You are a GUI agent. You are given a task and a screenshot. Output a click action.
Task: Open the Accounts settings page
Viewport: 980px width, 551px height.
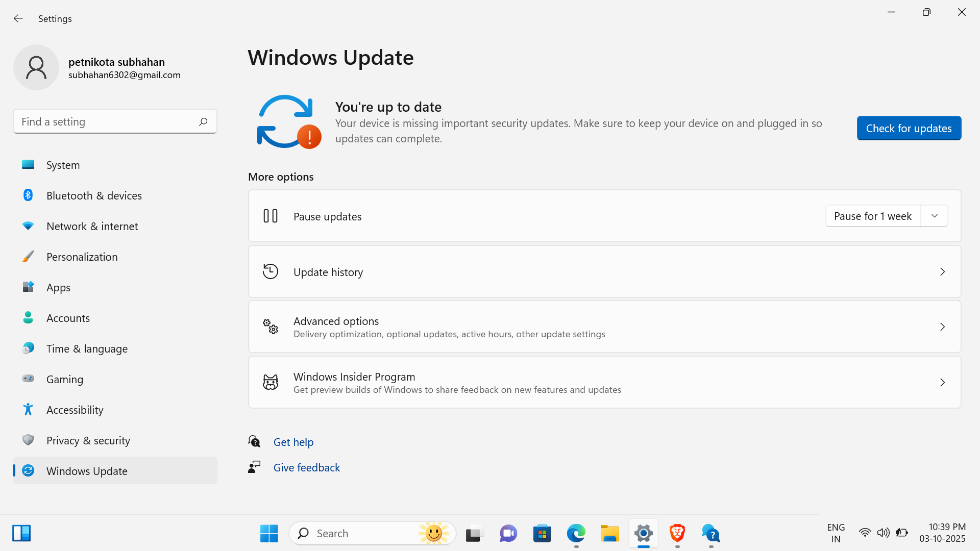tap(68, 318)
